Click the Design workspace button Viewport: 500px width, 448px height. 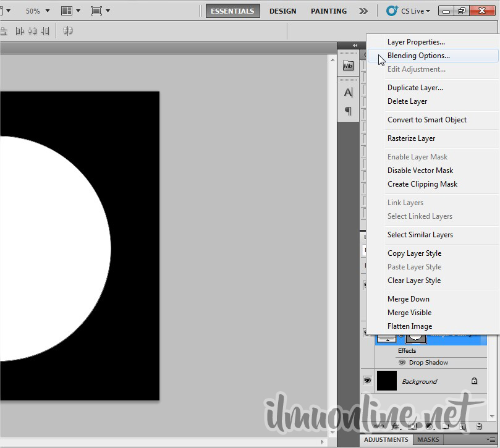click(282, 11)
